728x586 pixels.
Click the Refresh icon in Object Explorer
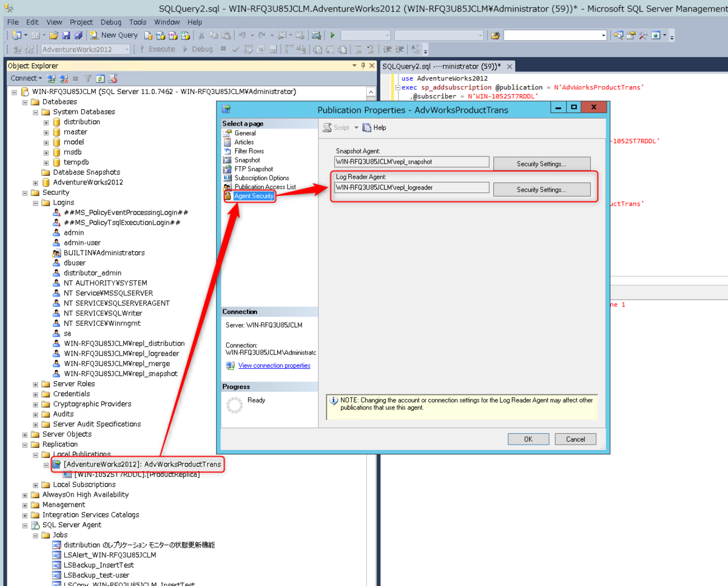(x=100, y=78)
